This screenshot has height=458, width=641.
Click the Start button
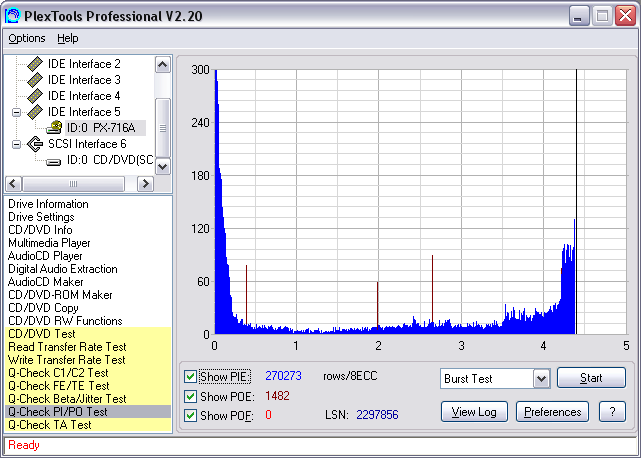[591, 378]
